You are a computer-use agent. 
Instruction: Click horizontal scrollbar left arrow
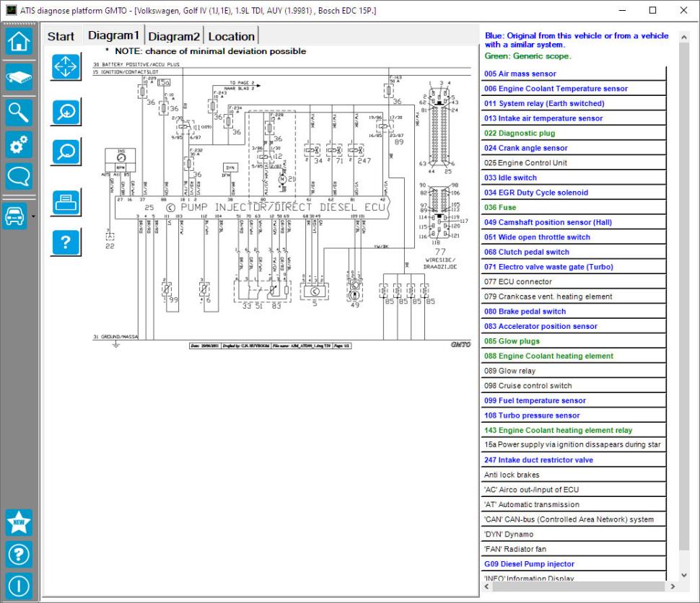[x=486, y=586]
